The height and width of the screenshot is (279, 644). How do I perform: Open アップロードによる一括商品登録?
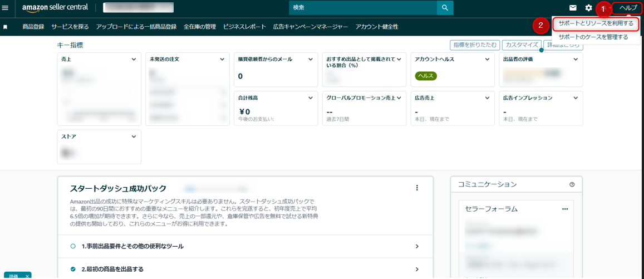point(136,27)
